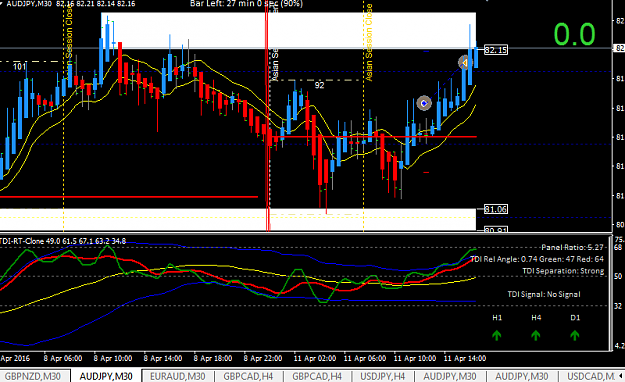Switch to the USDJPY,H4 chart tab
This screenshot has height=382, width=625.
(x=383, y=376)
